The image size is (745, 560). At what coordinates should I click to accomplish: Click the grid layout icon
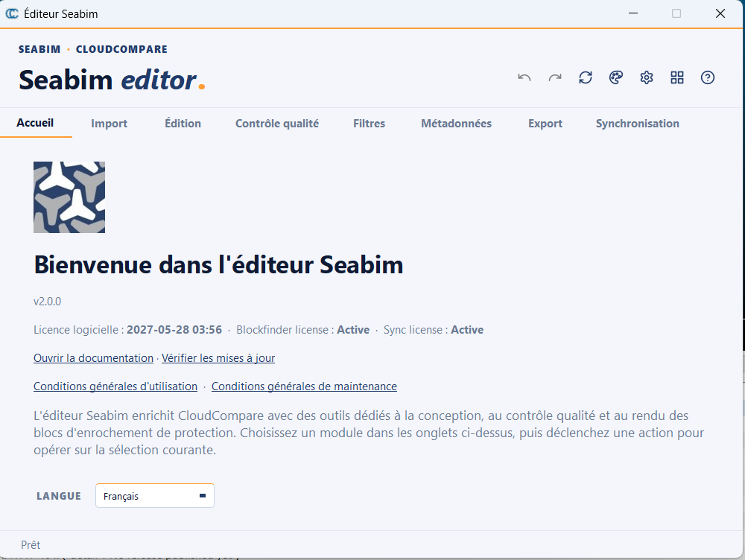[677, 77]
